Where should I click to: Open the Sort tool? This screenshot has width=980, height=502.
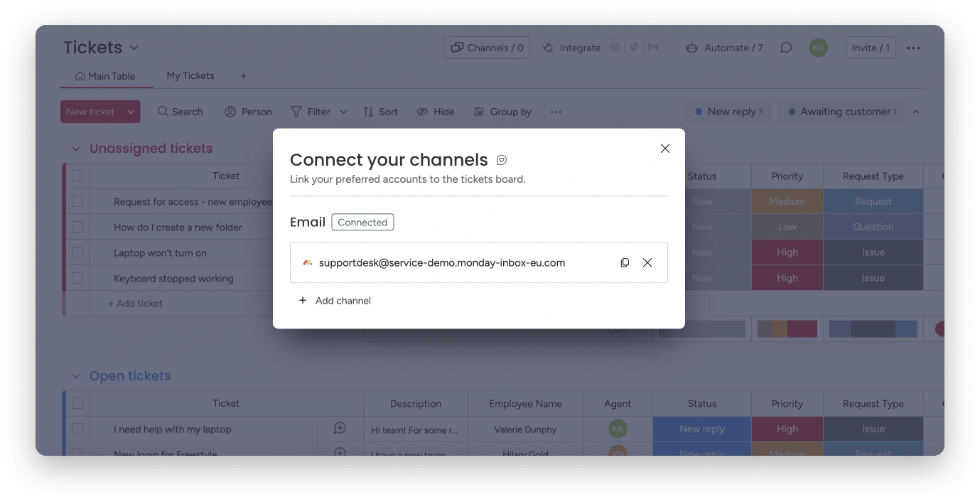click(x=380, y=112)
